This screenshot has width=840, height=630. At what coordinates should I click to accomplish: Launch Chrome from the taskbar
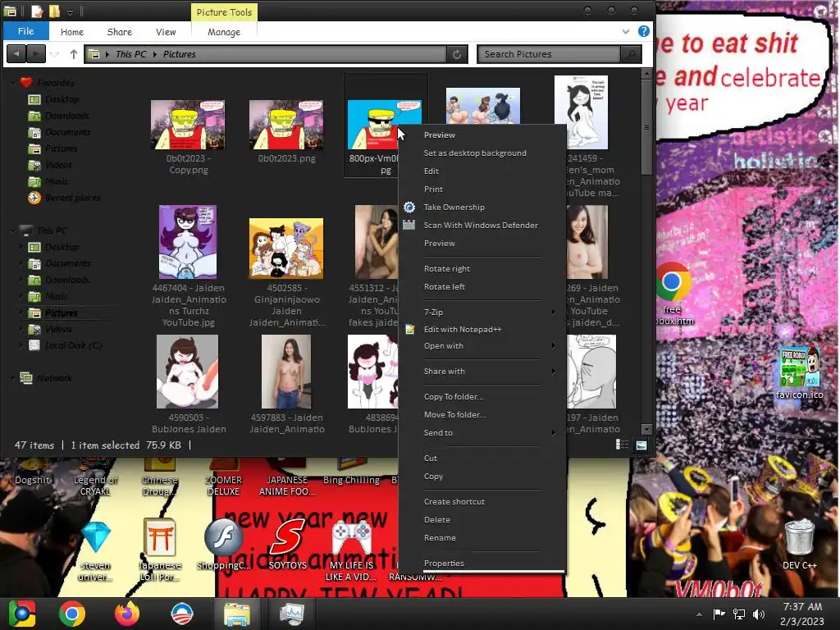tap(72, 614)
